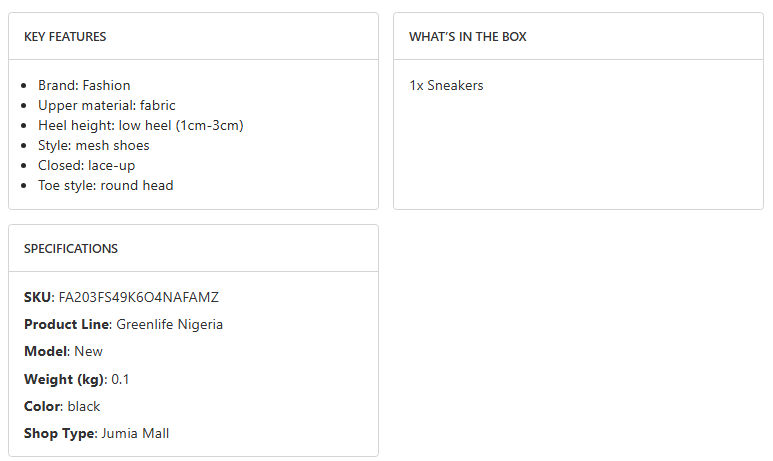
Task: Click the Color 'black' value
Action: [x=84, y=407]
